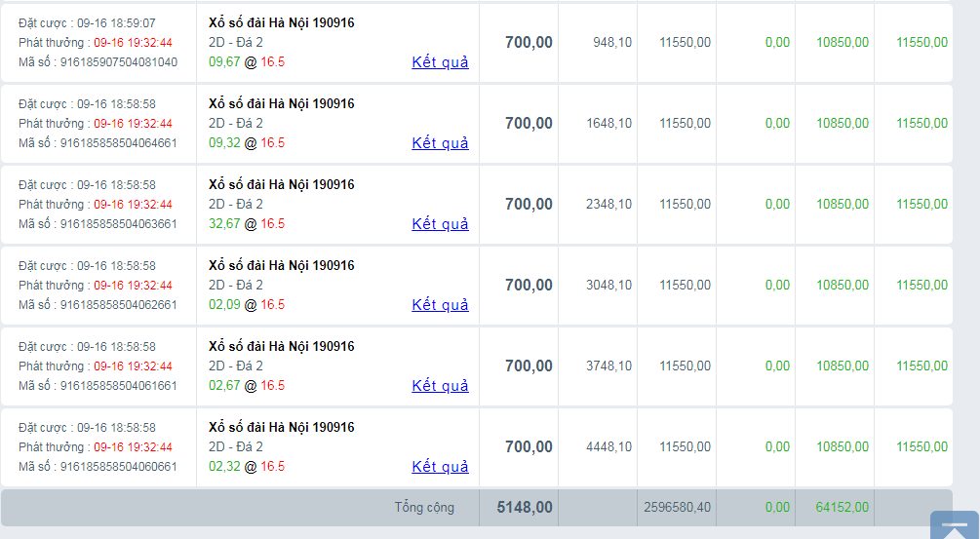Click bet code 916185858504061661
This screenshot has width=980, height=539.
click(119, 386)
